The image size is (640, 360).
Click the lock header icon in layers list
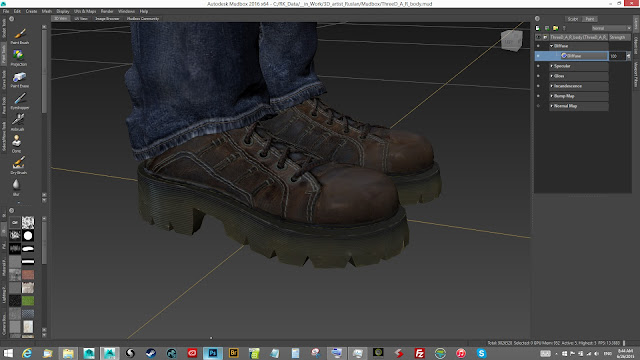click(x=545, y=37)
